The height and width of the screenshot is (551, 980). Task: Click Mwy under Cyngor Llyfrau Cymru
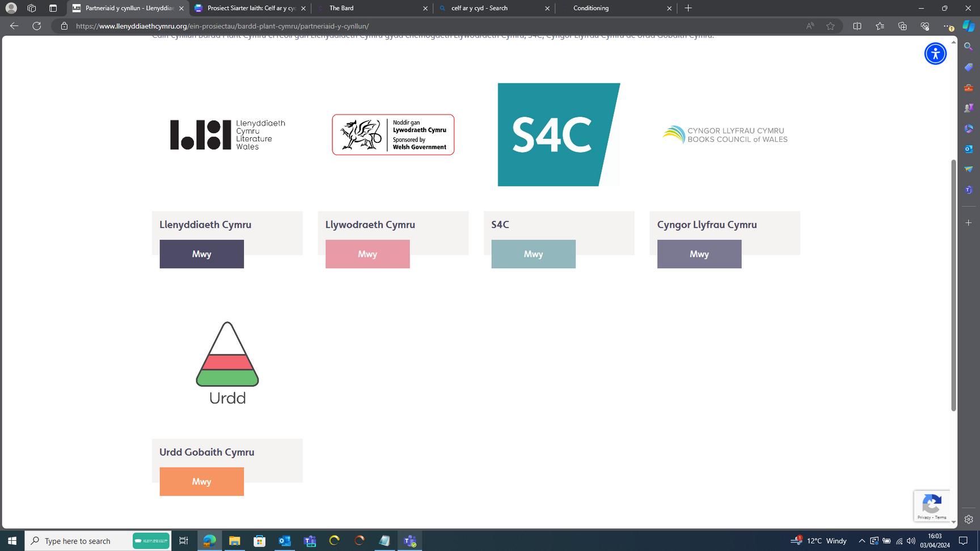[x=699, y=254]
